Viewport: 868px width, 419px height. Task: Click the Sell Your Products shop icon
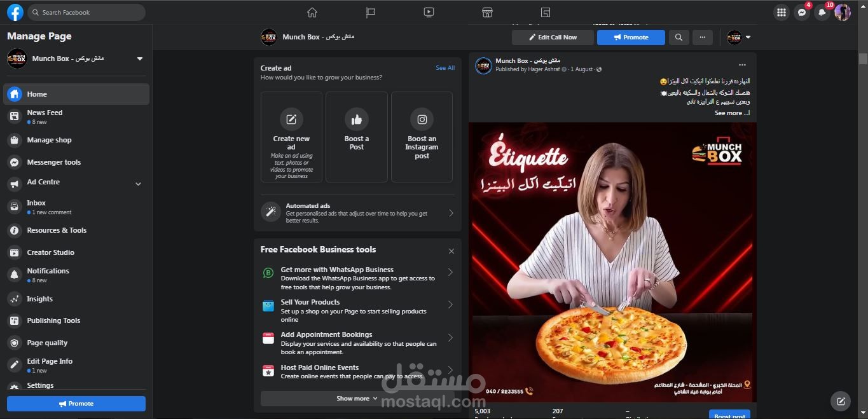(x=268, y=306)
